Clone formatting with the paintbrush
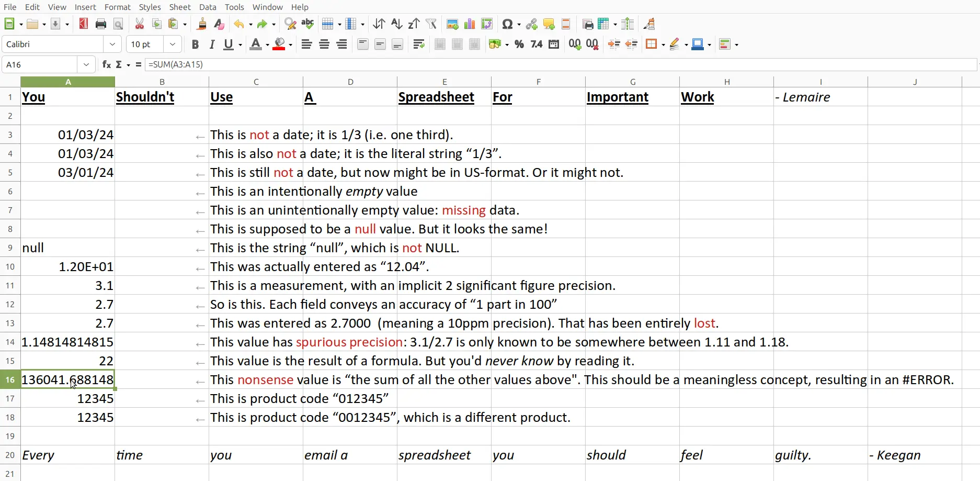980x481 pixels. pos(202,24)
